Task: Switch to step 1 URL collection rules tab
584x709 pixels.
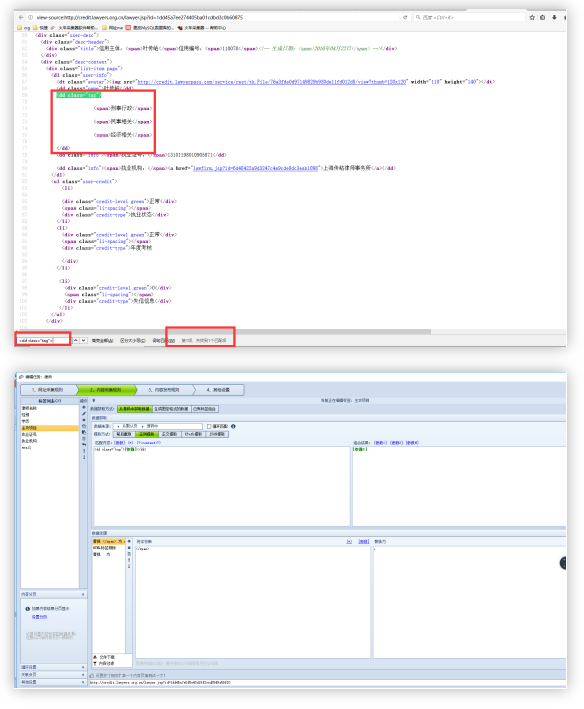Action: coord(48,390)
